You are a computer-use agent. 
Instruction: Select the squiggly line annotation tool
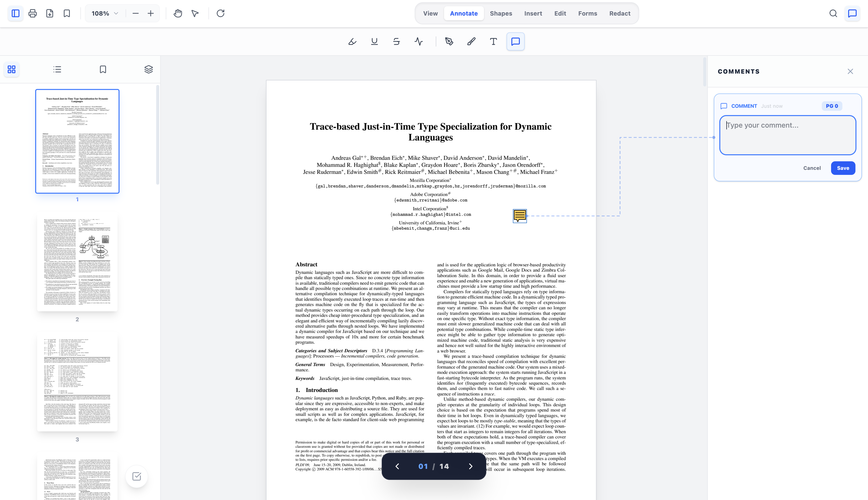(x=419, y=41)
